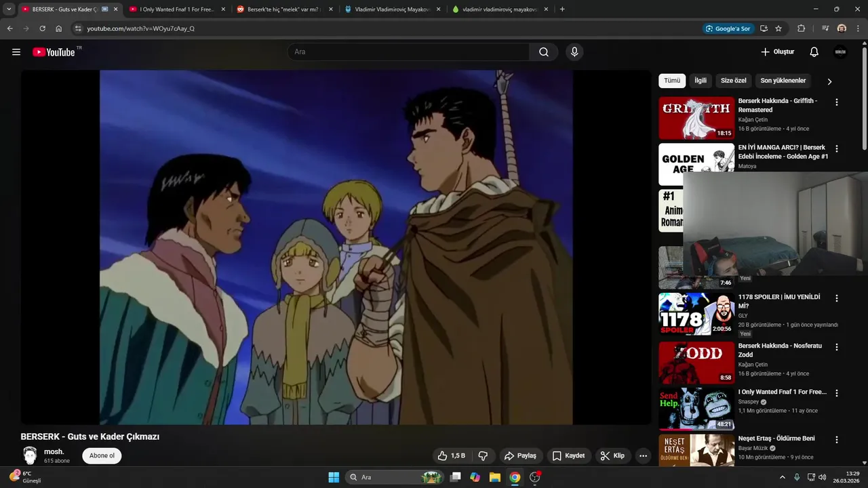Image resolution: width=868 pixels, height=488 pixels.
Task: Open the media controls icon in Chrome
Action: pos(825,28)
